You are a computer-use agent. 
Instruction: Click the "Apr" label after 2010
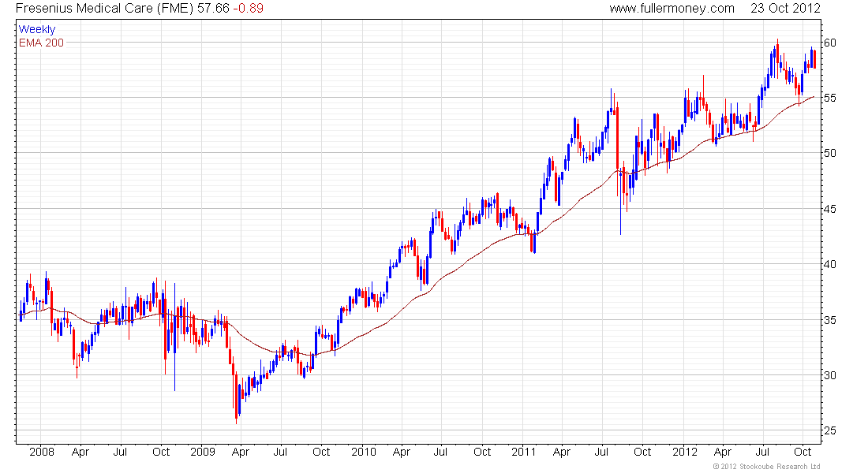(402, 452)
